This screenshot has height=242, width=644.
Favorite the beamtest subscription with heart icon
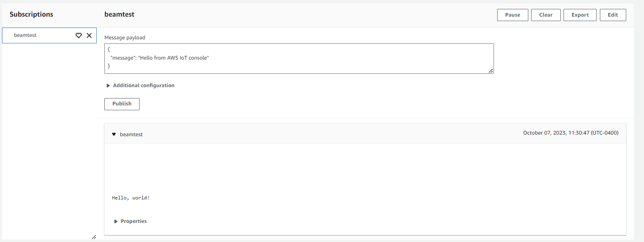pos(78,36)
